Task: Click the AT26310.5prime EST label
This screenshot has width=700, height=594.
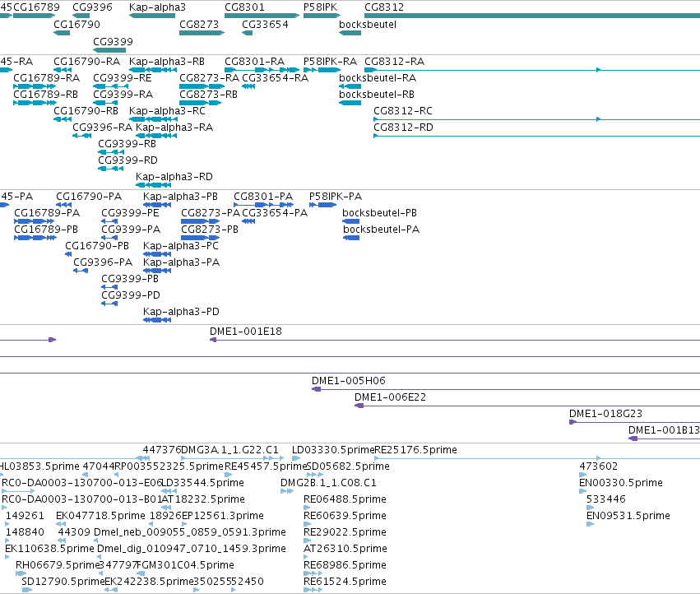Action: point(345,549)
